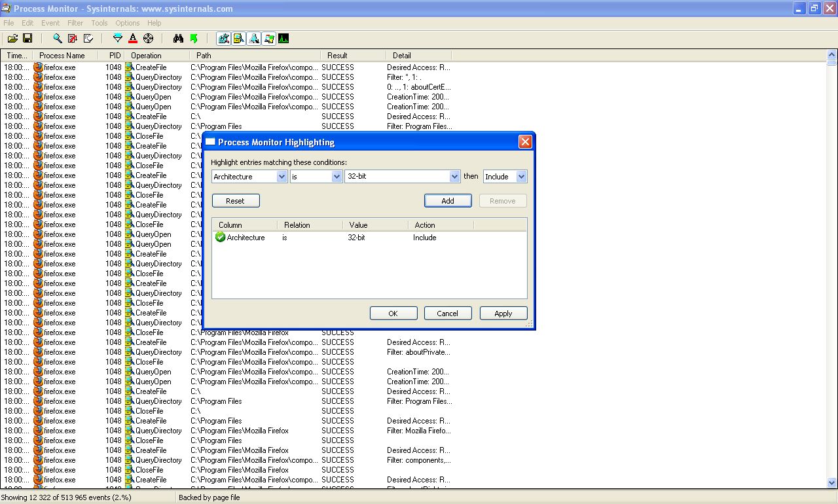Viewport: 838px width, 504px height.
Task: Click the 'Filter: *, 1: .' detail cell
Action: point(404,77)
